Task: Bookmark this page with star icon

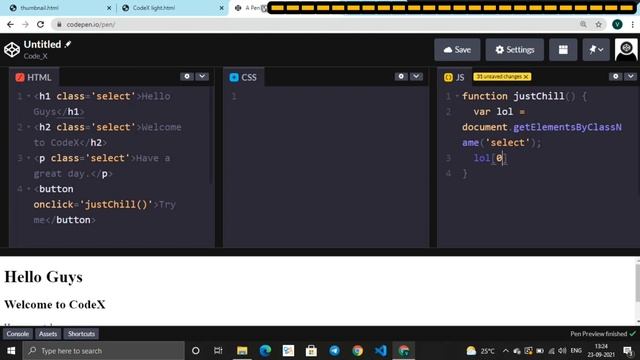Action: [598, 24]
